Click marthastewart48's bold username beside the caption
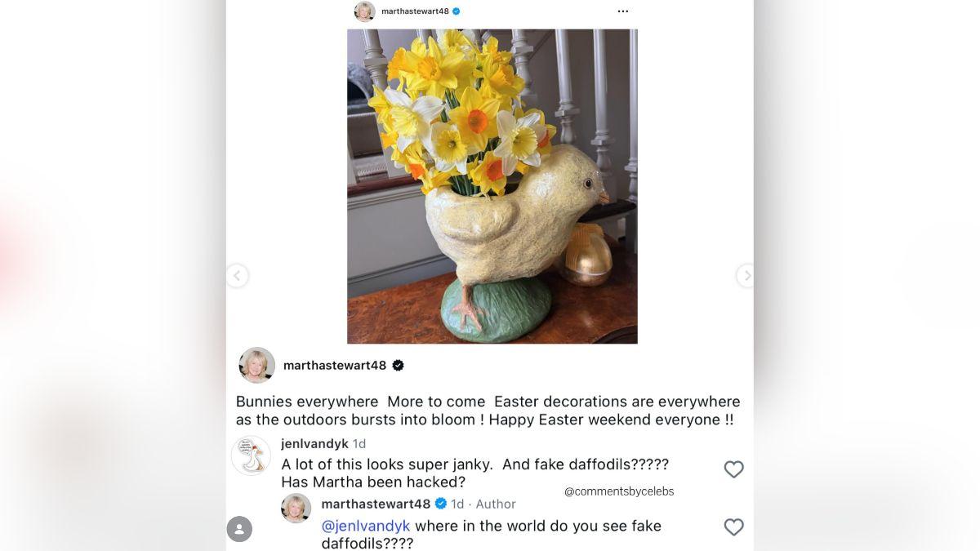 coord(335,365)
